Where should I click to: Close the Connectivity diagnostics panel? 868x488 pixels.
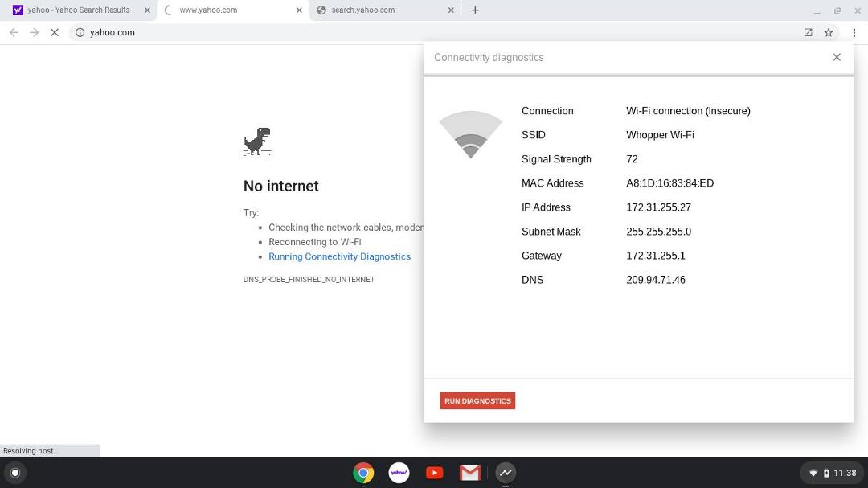(837, 57)
